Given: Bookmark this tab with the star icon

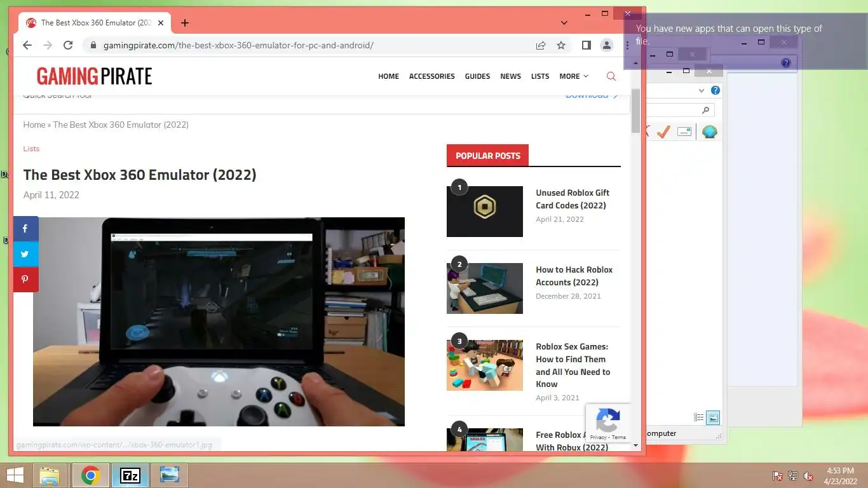Looking at the screenshot, I should point(561,45).
